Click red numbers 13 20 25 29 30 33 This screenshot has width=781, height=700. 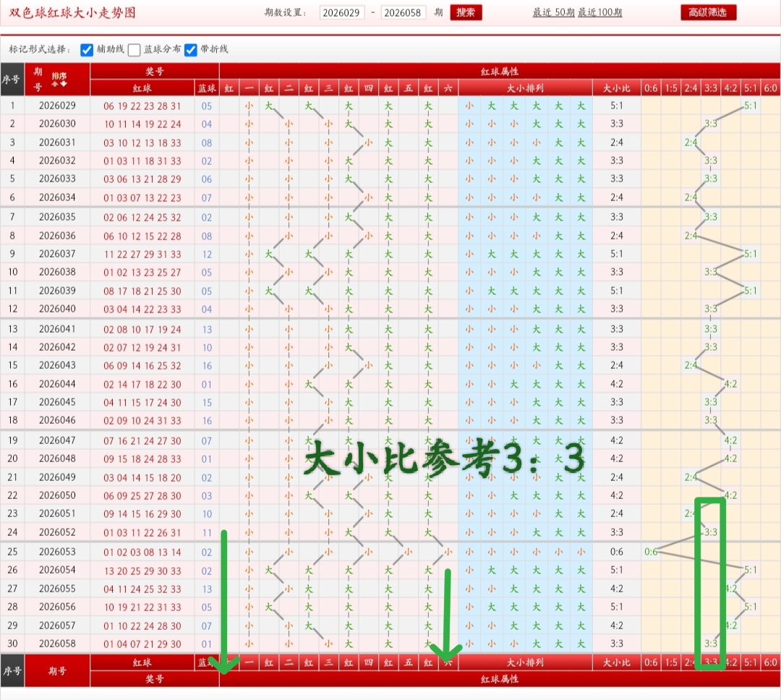point(142,571)
